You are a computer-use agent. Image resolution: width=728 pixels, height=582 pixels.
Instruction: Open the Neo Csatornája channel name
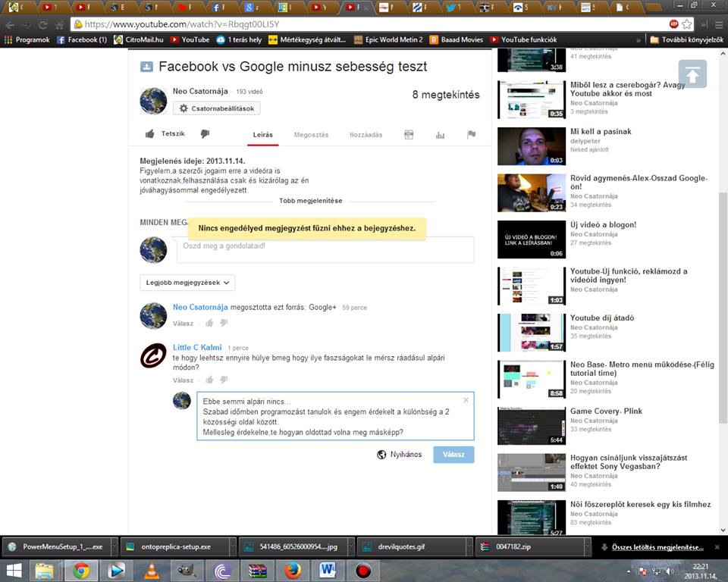click(200, 91)
